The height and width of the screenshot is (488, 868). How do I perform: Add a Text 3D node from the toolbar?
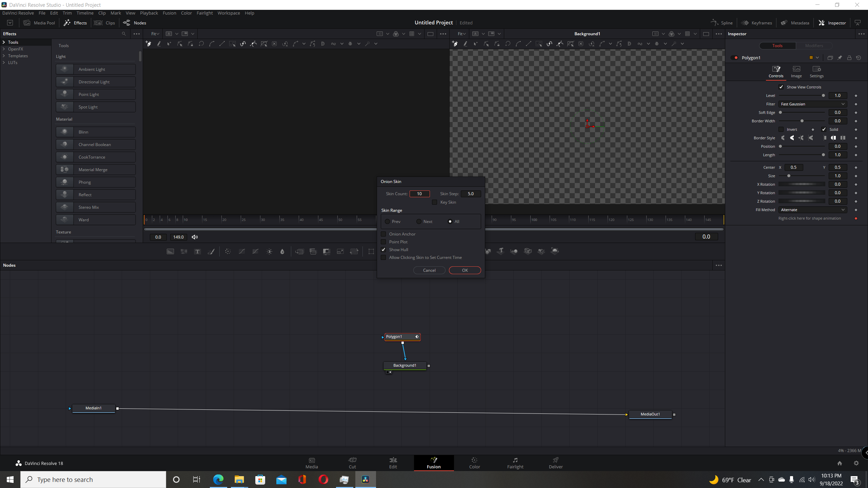click(x=501, y=251)
